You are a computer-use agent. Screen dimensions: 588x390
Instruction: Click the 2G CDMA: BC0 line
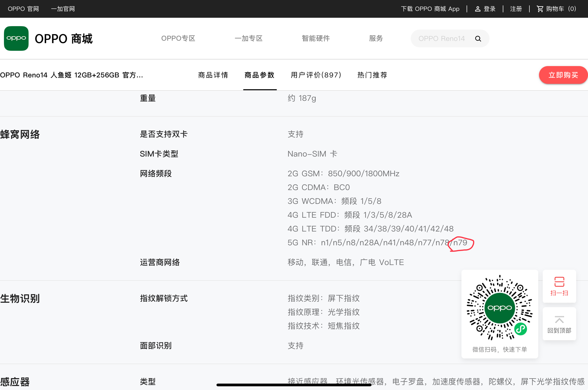click(x=318, y=187)
